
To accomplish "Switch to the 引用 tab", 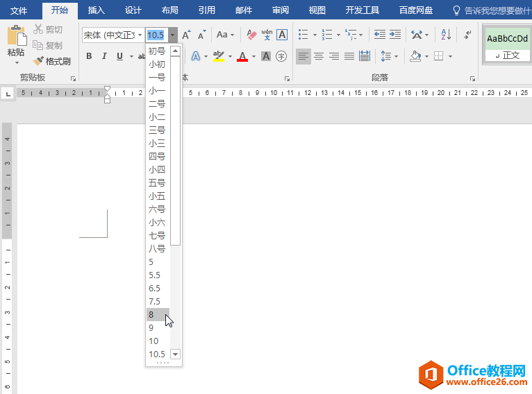I will coord(207,10).
